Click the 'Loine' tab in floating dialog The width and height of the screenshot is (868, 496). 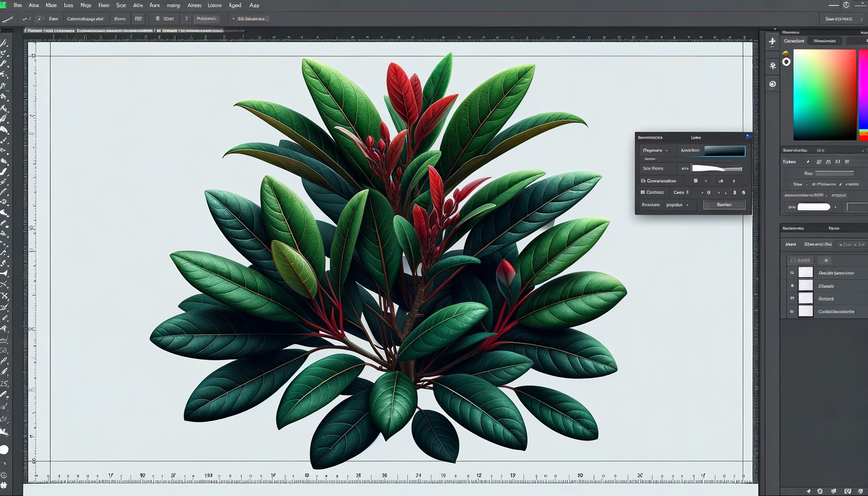tap(696, 138)
